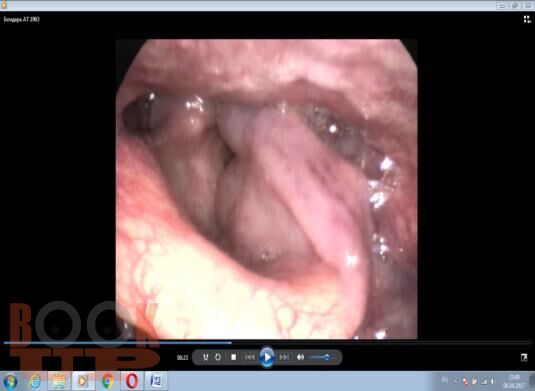This screenshot has width=535, height=391.
Task: Click the elapsed time display 00:23
Action: click(x=182, y=358)
